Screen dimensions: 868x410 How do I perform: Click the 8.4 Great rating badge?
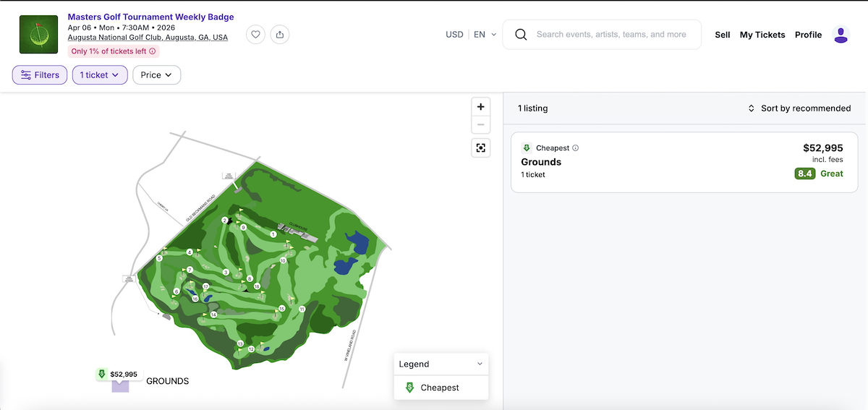pos(819,174)
